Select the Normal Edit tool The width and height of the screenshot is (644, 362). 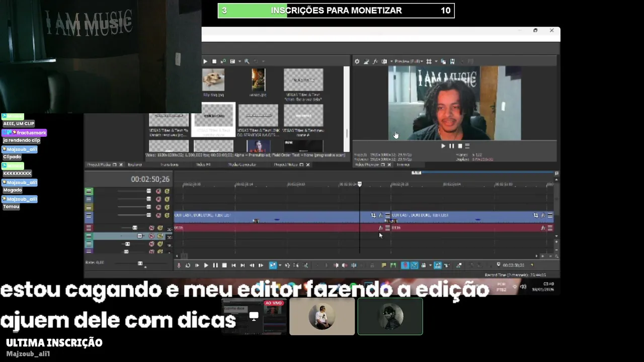(272, 265)
